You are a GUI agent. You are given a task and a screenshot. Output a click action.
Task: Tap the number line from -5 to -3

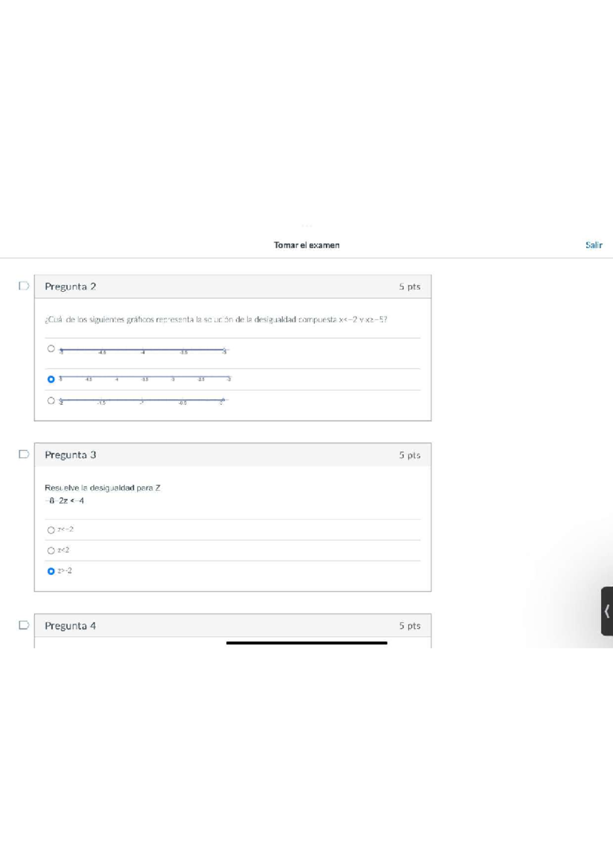click(143, 351)
